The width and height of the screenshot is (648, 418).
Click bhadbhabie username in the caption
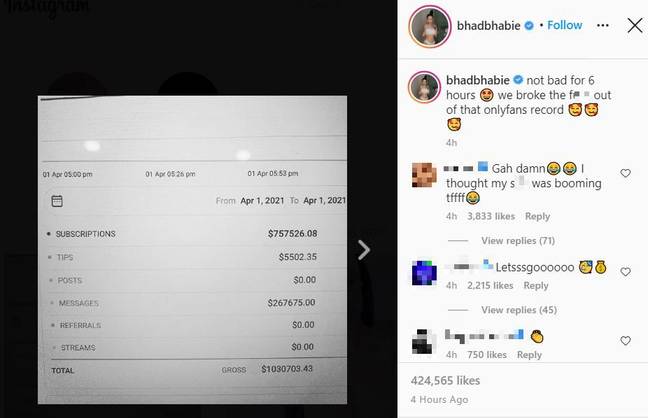477,80
